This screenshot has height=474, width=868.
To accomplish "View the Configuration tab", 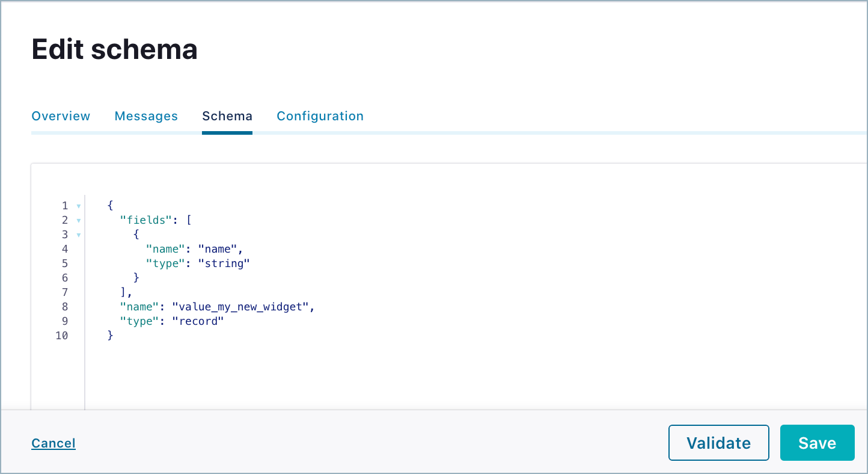I will [320, 115].
